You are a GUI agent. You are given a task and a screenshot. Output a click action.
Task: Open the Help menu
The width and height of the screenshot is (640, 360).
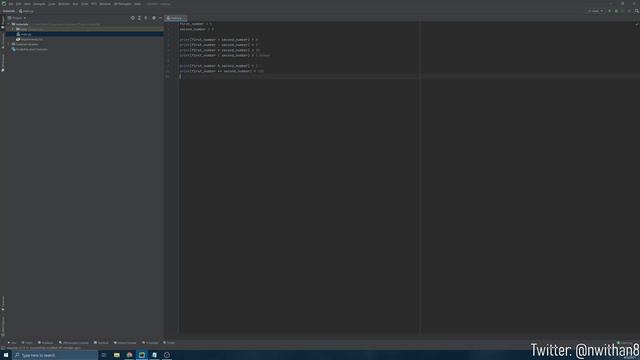(x=138, y=4)
